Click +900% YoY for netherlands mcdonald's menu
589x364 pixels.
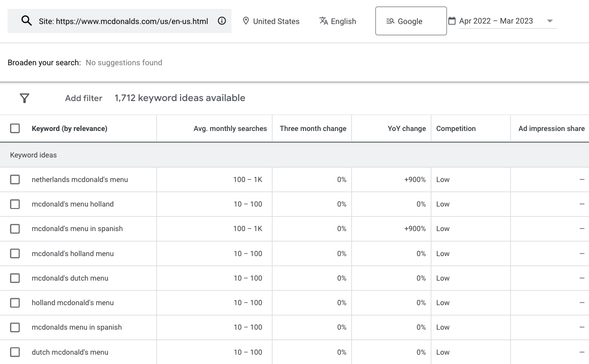tap(415, 180)
